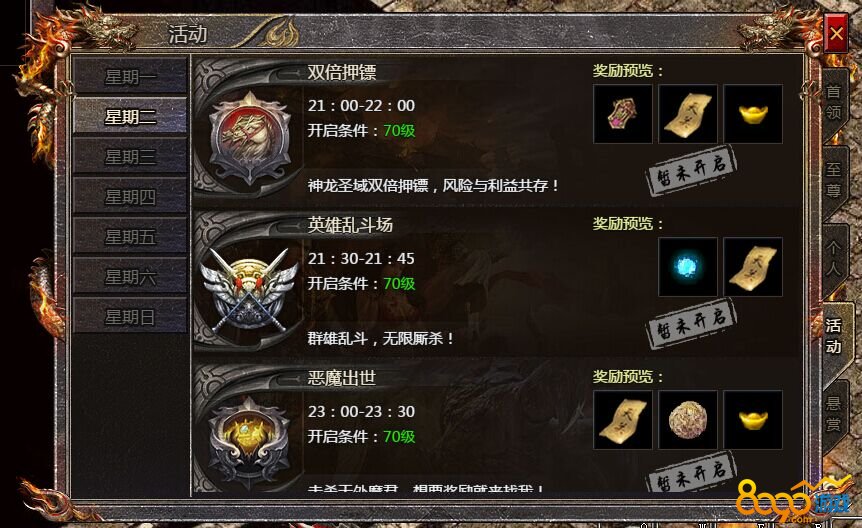Click the dragon emblem of 双倍押镖
This screenshot has width=862, height=528.
250,138
